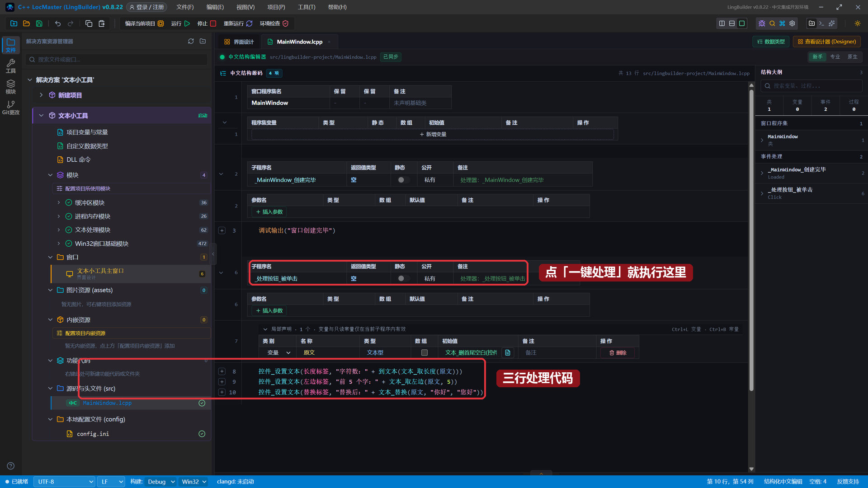Click the 删除 button for 原文 variable

point(618,353)
